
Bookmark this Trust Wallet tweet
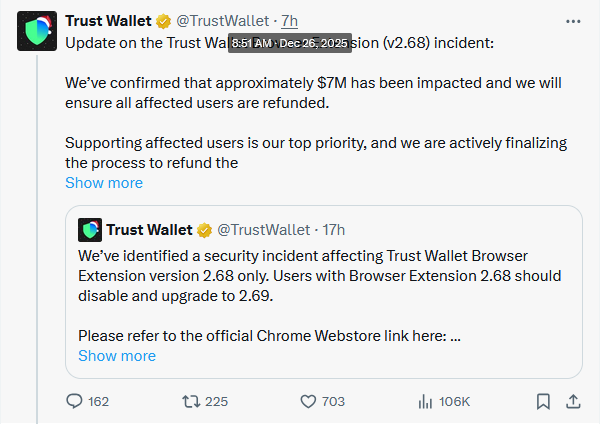(x=542, y=401)
